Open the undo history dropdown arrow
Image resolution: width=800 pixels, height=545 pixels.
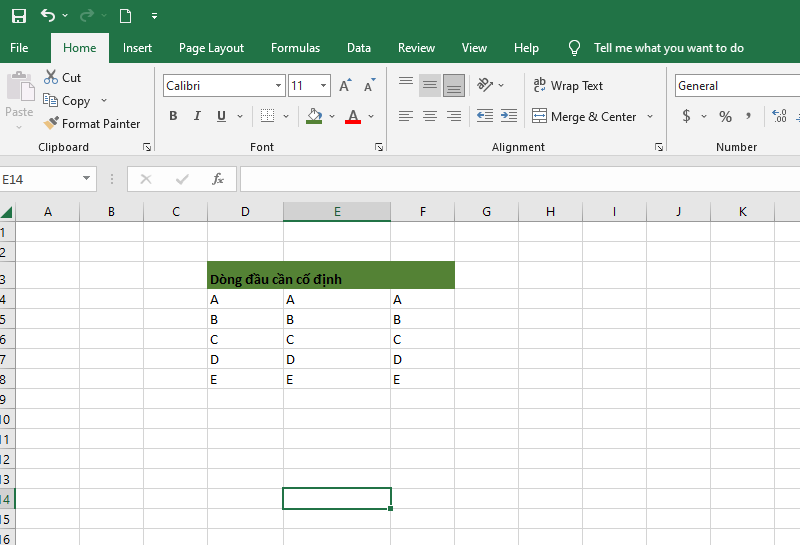65,16
